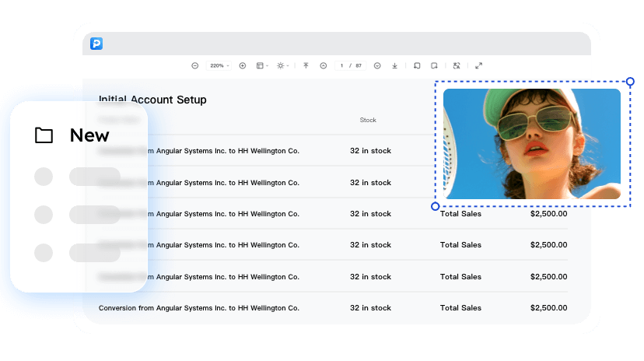Open the brightness theme mode dropdown
644x361 pixels.
pos(282,66)
